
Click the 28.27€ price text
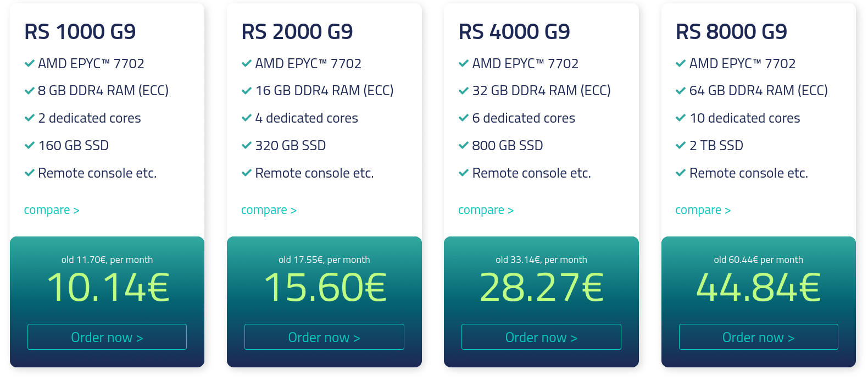(x=541, y=288)
